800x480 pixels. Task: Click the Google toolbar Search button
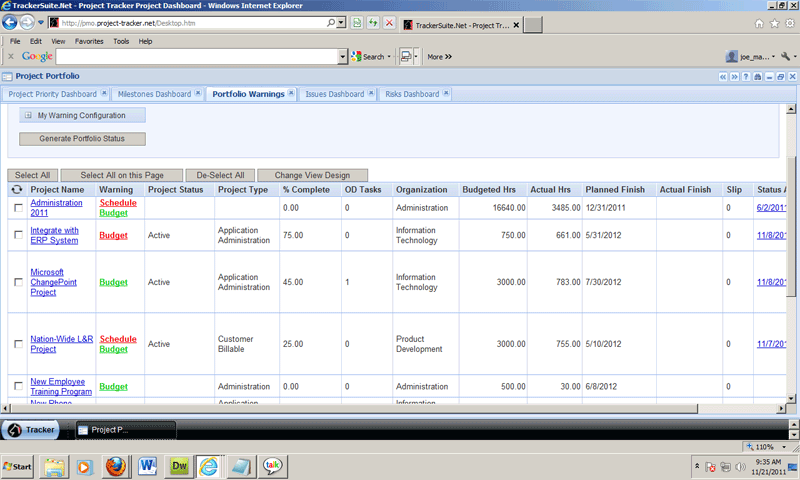coord(368,57)
